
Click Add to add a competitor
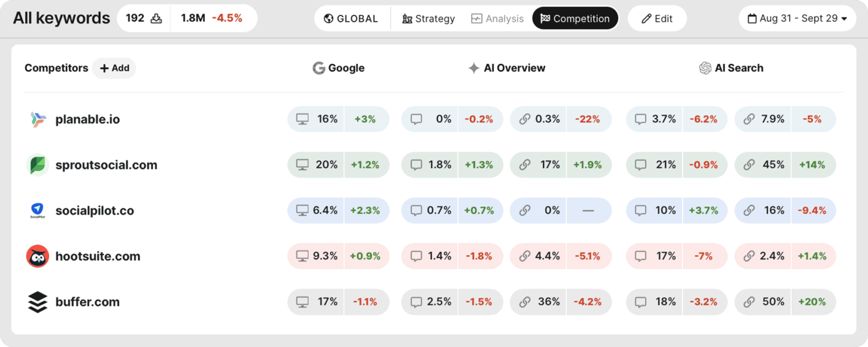pyautogui.click(x=114, y=68)
